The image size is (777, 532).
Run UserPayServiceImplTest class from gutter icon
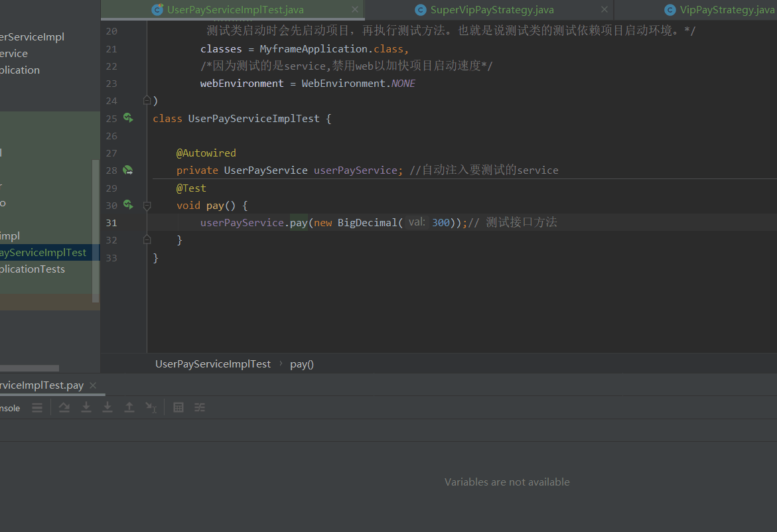pos(128,118)
